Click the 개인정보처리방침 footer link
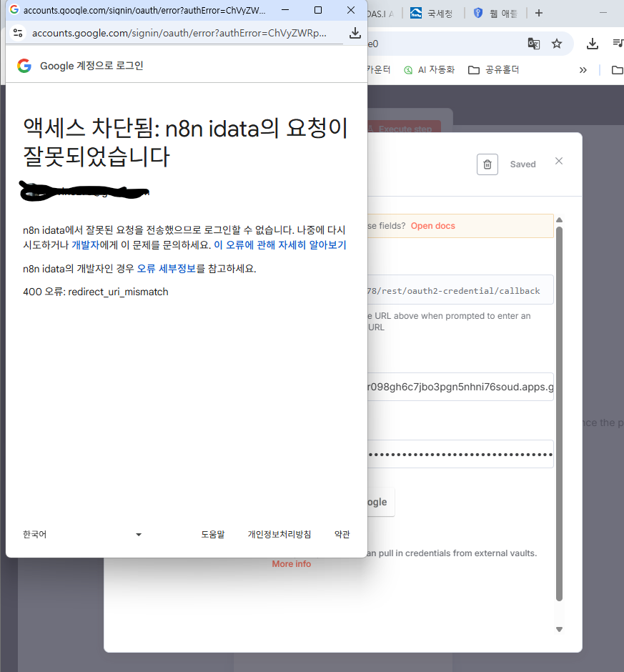Screen dimensions: 624x672 [x=279, y=535]
